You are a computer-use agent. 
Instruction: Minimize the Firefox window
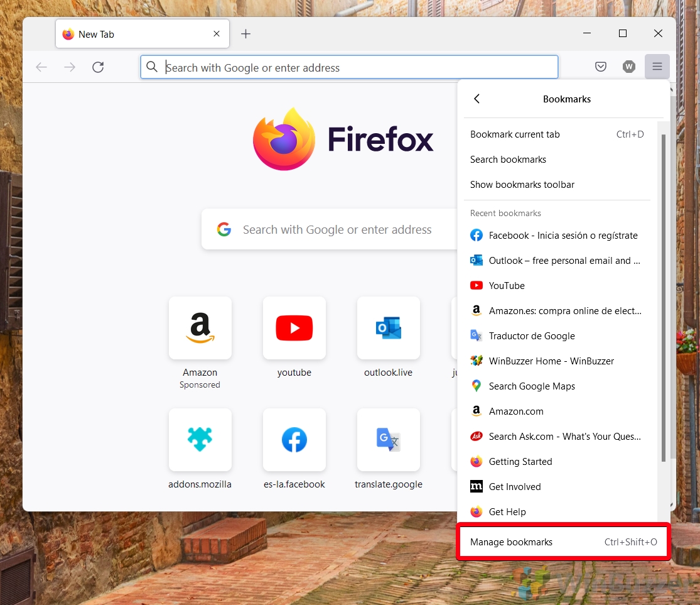(587, 33)
